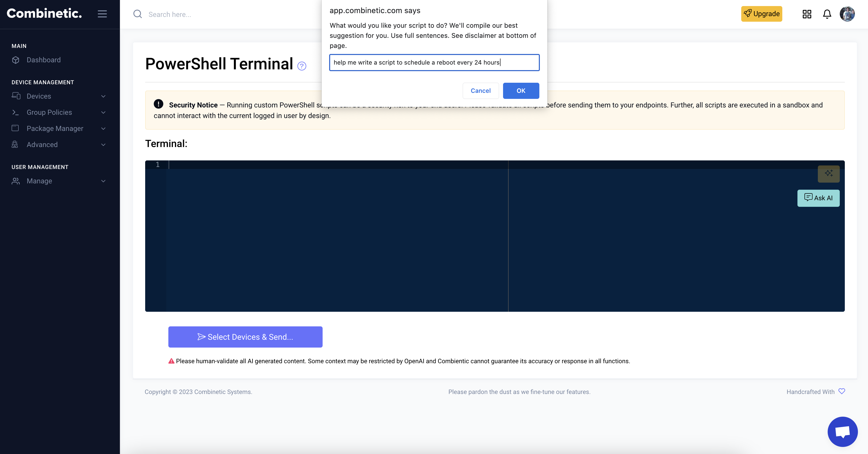The width and height of the screenshot is (868, 454).
Task: Click the Advanced sidebar icon
Action: tap(15, 144)
